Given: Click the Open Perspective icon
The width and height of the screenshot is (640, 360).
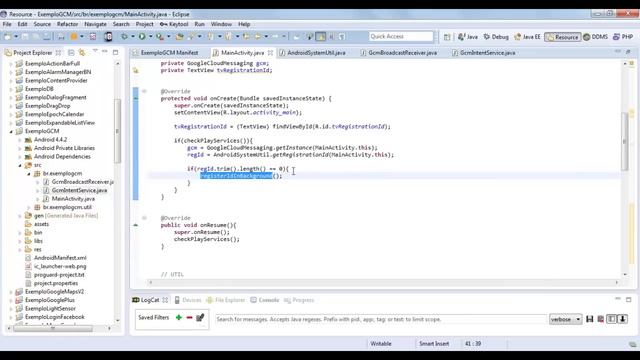Looking at the screenshot, I should (447, 37).
